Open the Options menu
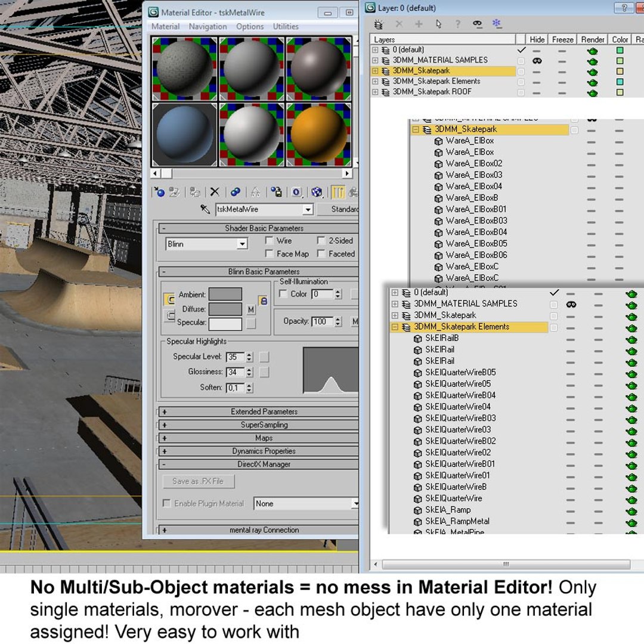 (250, 26)
